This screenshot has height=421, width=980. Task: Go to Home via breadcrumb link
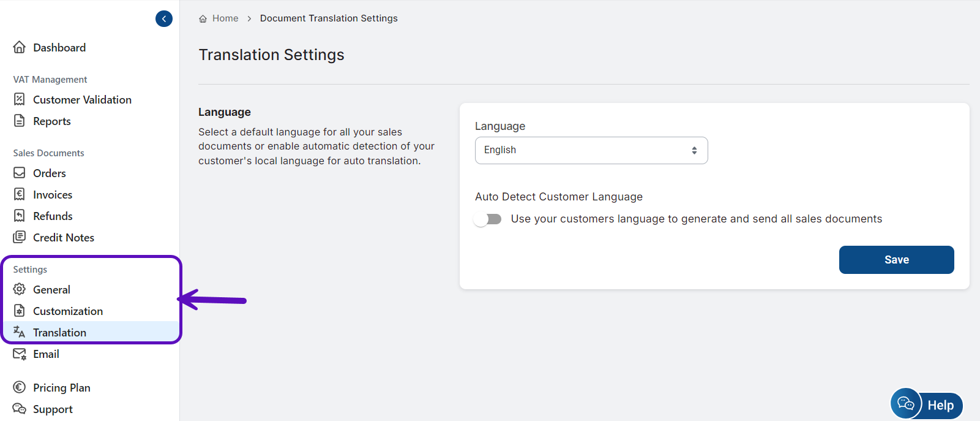point(225,18)
